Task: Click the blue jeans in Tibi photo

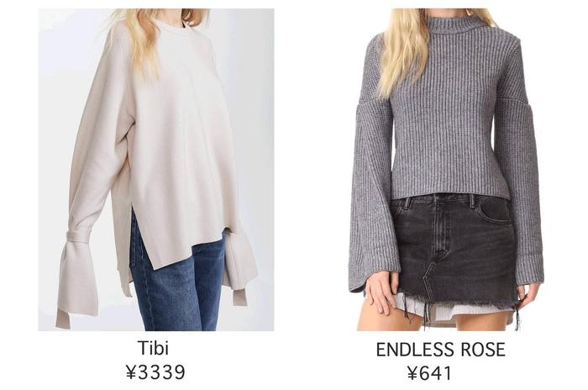Action: coord(178,285)
